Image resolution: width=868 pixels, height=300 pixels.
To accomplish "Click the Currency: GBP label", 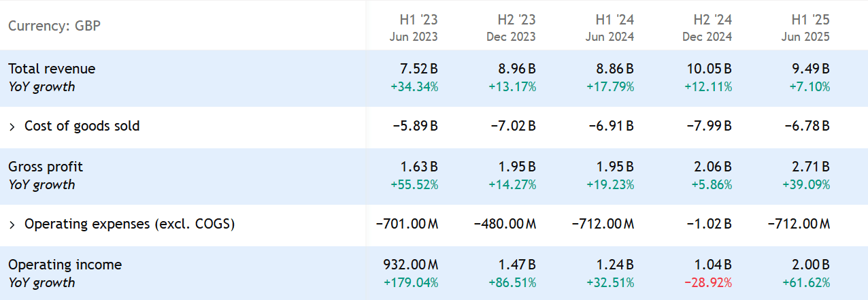I will [x=54, y=26].
